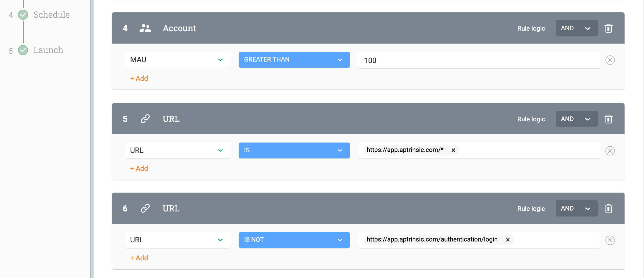The height and width of the screenshot is (278, 644).
Task: Delete URL rule 5 with trash icon
Action: pos(608,119)
